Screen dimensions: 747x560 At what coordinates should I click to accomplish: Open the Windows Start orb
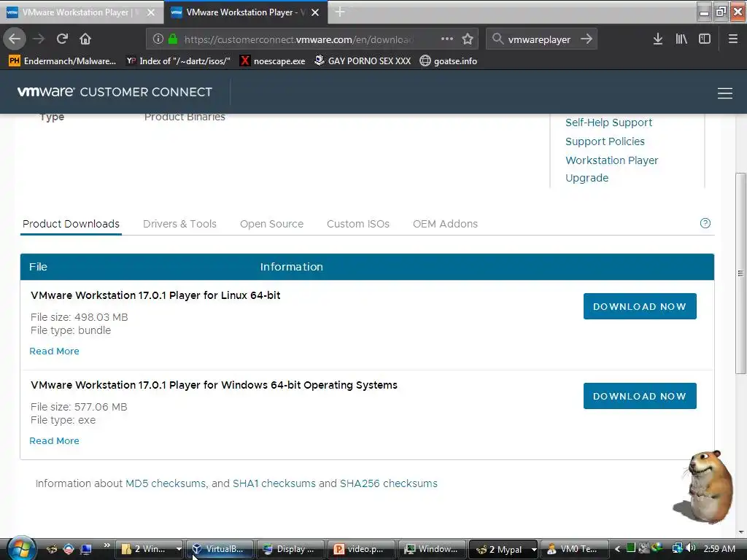point(20,548)
